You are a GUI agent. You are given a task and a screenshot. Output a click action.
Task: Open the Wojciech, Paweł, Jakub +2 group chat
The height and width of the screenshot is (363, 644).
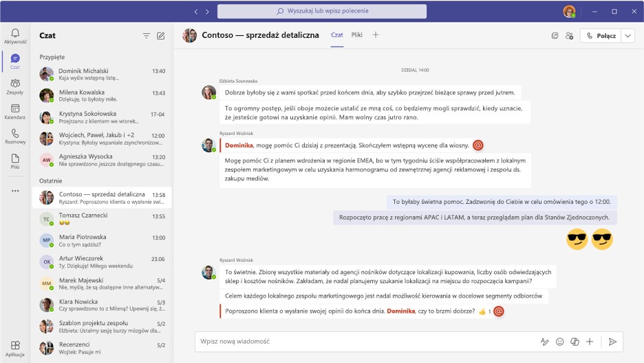(102, 138)
